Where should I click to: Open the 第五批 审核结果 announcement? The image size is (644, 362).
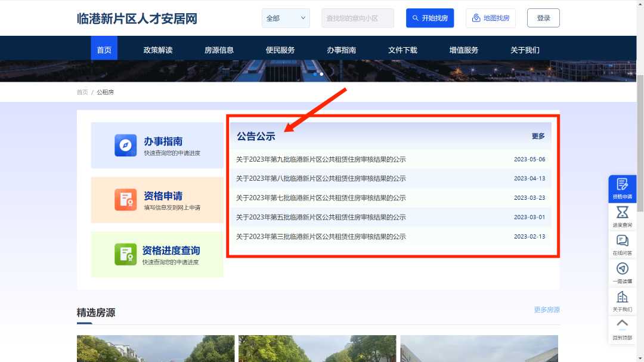click(321, 217)
